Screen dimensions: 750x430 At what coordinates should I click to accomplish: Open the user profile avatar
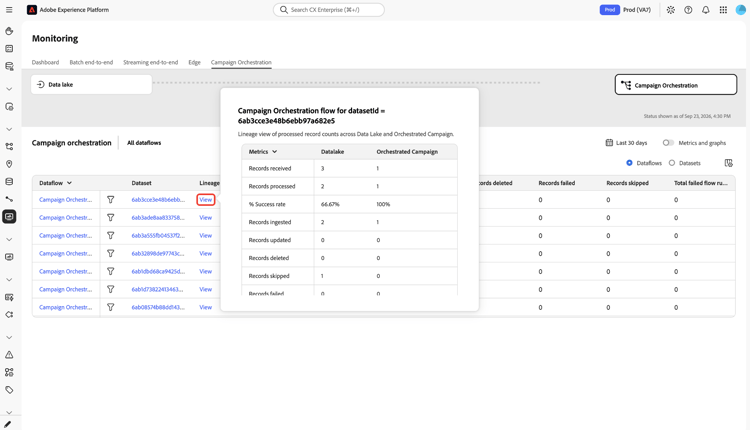coord(740,10)
